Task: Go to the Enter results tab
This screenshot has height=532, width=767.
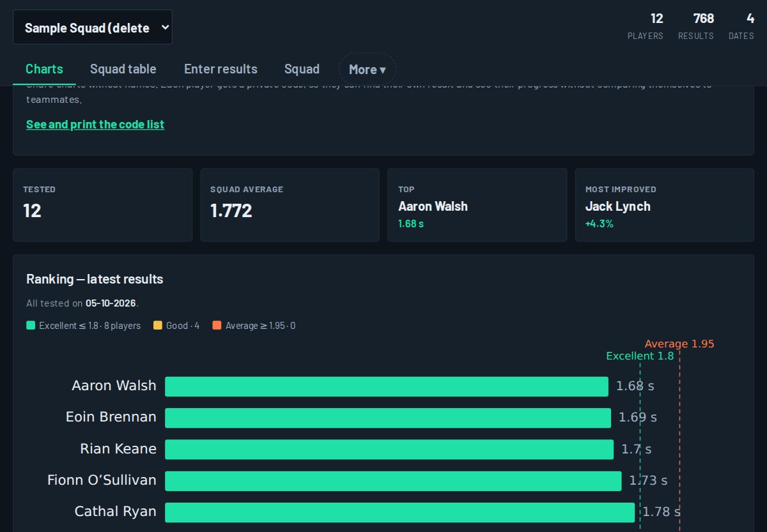Action: (221, 69)
